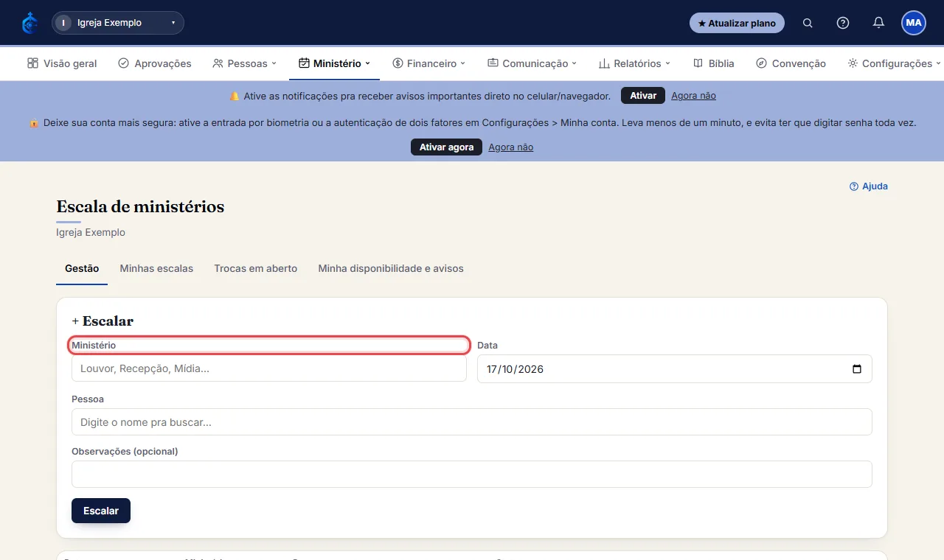Viewport: 944px width, 560px height.
Task: Open Minha disponibilidade e avisos tab
Action: point(391,269)
